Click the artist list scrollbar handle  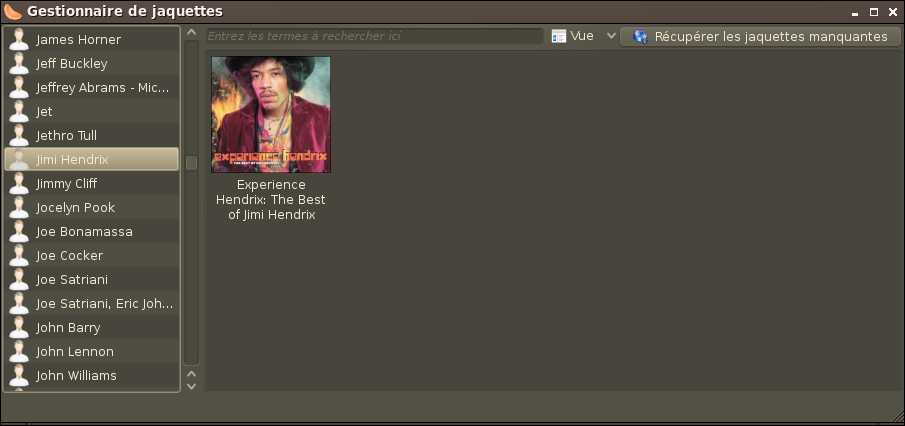click(x=191, y=163)
